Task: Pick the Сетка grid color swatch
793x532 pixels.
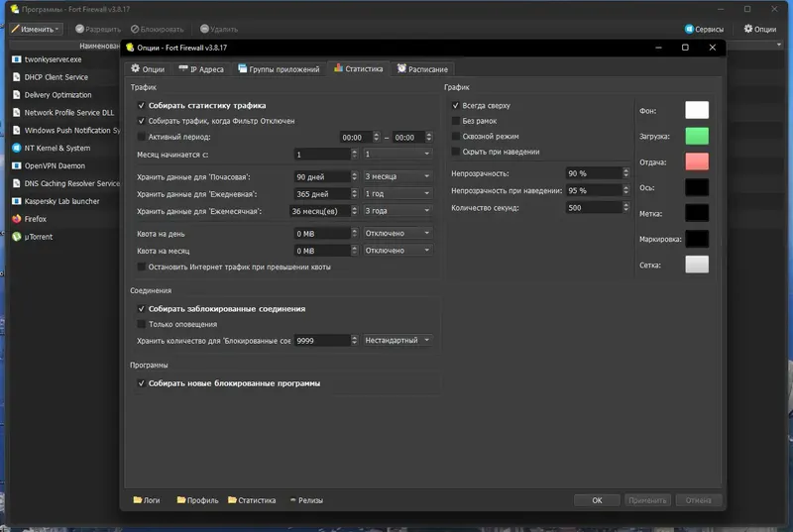Action: point(697,265)
